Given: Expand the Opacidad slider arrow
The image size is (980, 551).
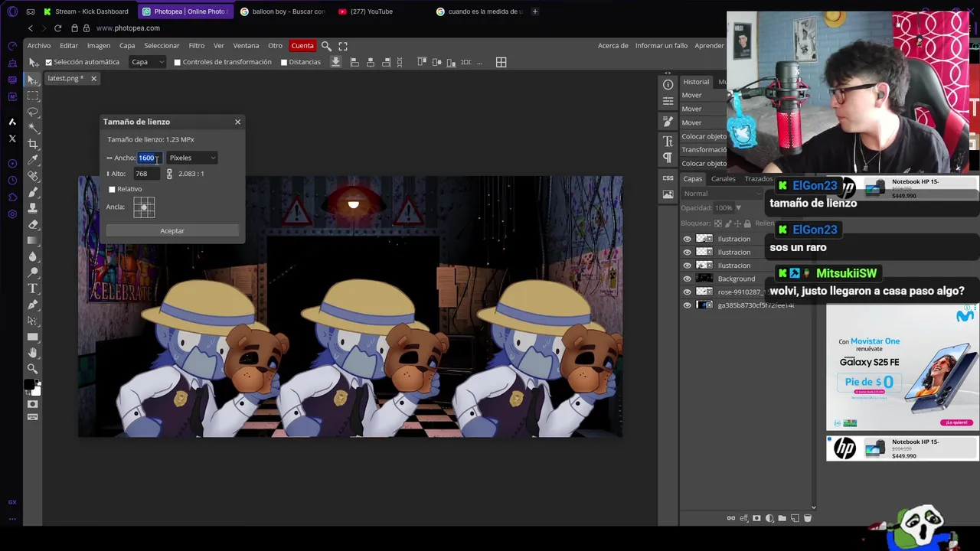Looking at the screenshot, I should 738,208.
